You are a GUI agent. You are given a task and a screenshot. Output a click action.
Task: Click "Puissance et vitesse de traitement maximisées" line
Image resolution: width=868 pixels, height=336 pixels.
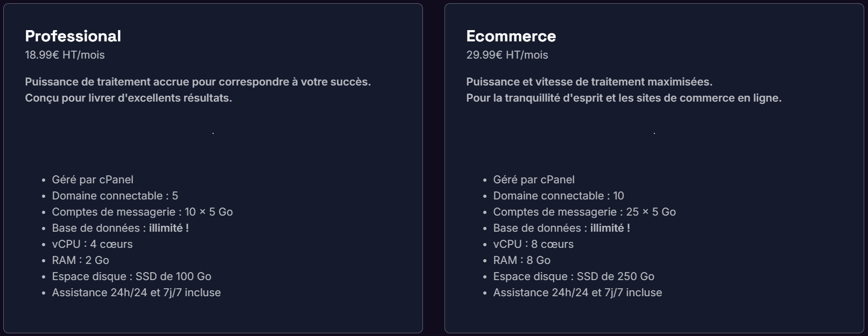pos(589,82)
